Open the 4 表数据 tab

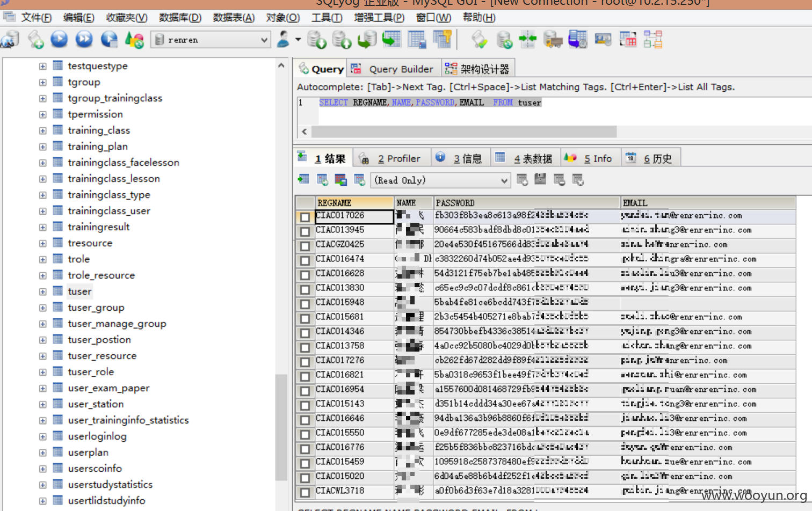tap(525, 158)
